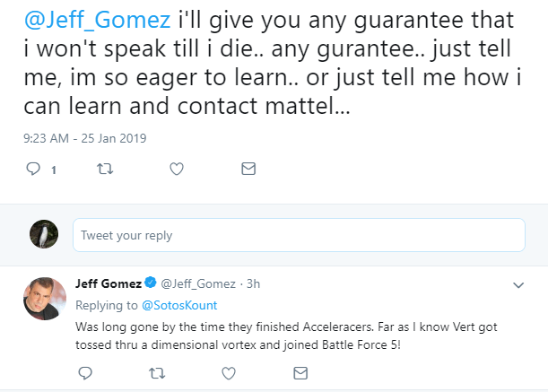Click the @Jeff_Gomez handle beside verified badge

point(202,284)
